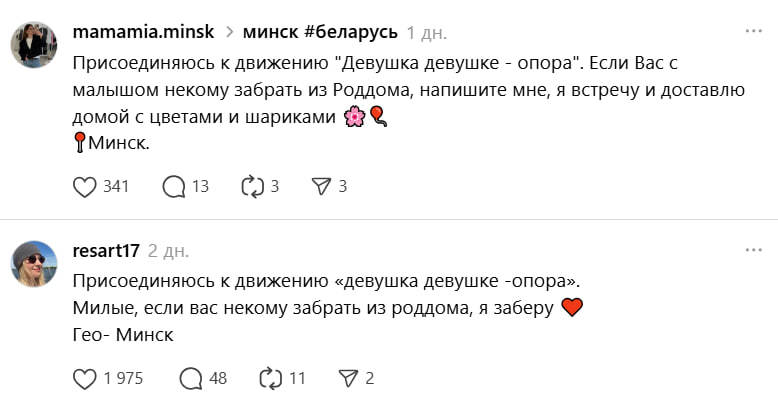Click the 1 дн. timestamp
This screenshot has height=409, width=778.
[x=427, y=32]
